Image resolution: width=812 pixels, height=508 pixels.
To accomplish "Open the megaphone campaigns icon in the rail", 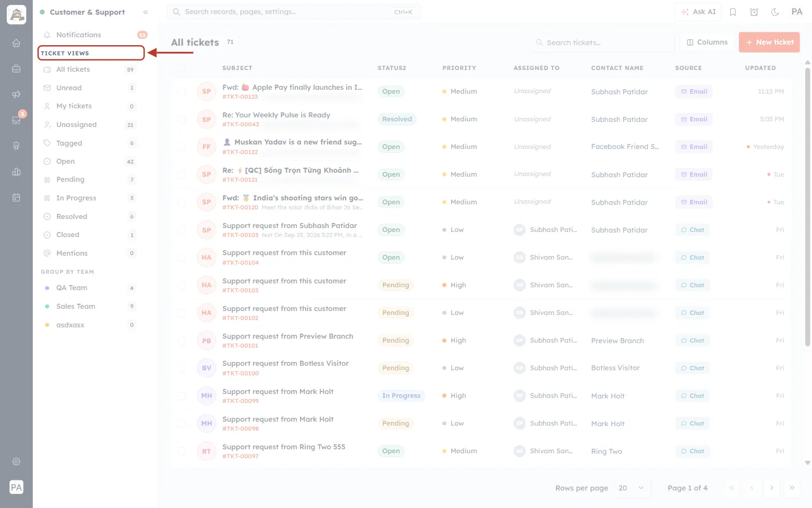I will click(x=16, y=94).
